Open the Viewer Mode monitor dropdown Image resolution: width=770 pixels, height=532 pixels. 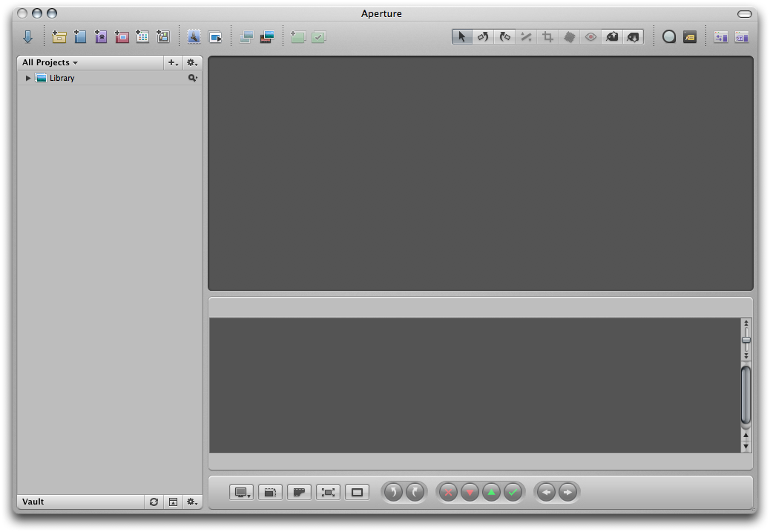click(241, 492)
